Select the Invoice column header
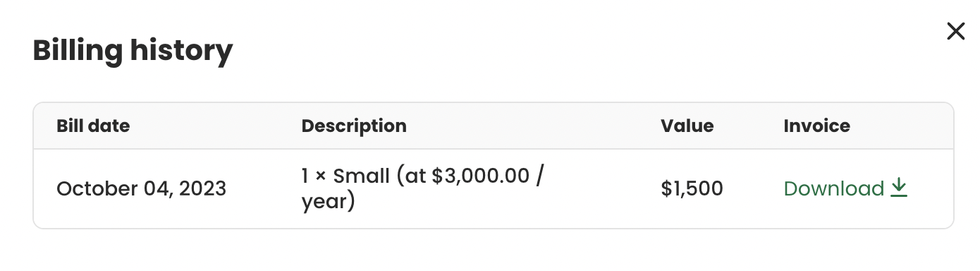 (x=817, y=126)
